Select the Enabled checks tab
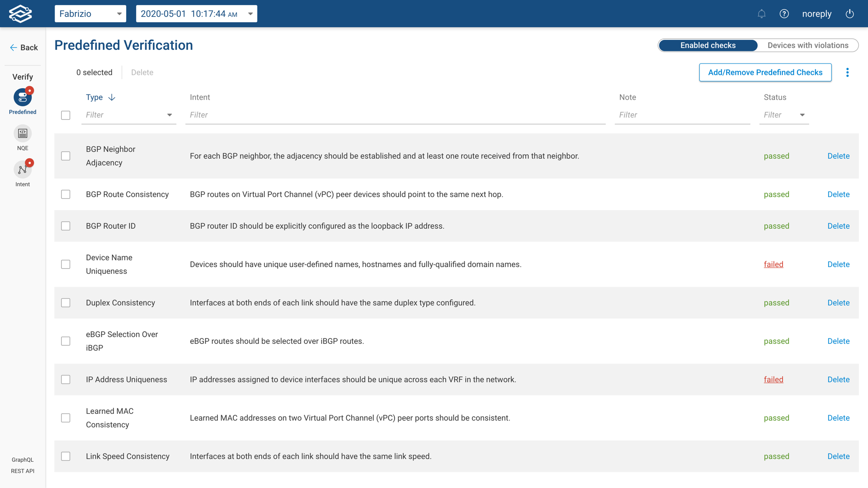Viewport: 868px width, 488px height. coord(708,45)
